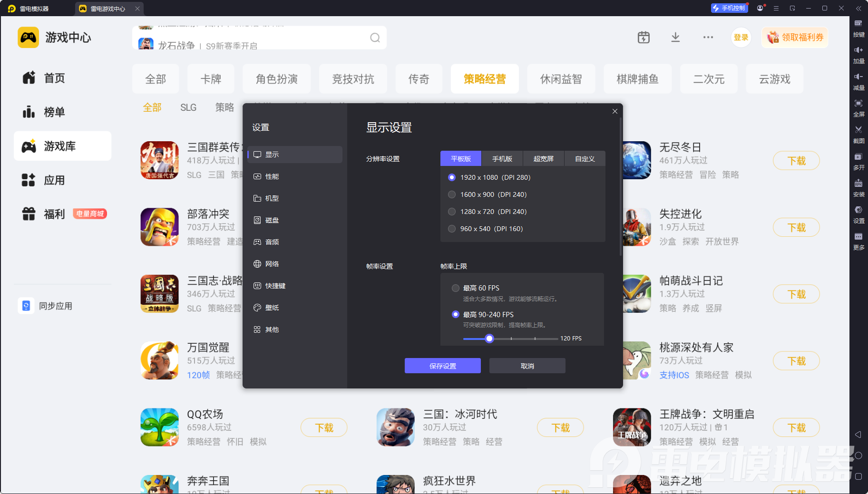Take a screenshot with the scissors icon
The image size is (868, 494).
pyautogui.click(x=858, y=130)
